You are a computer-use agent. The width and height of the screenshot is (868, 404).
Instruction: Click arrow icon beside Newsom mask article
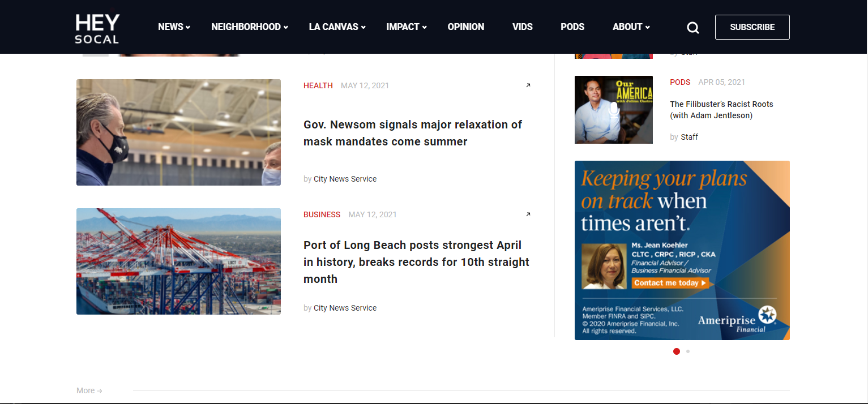click(528, 85)
